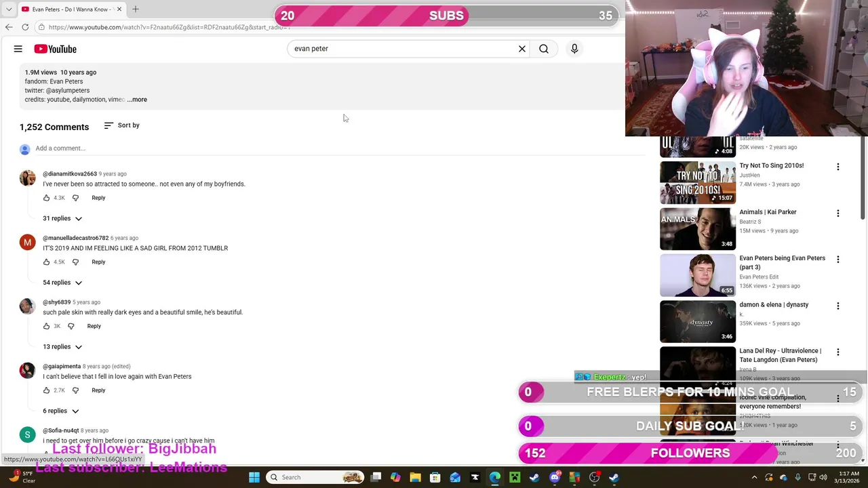Dislike @gaiapimenta's comment
The height and width of the screenshot is (488, 868).
point(75,390)
